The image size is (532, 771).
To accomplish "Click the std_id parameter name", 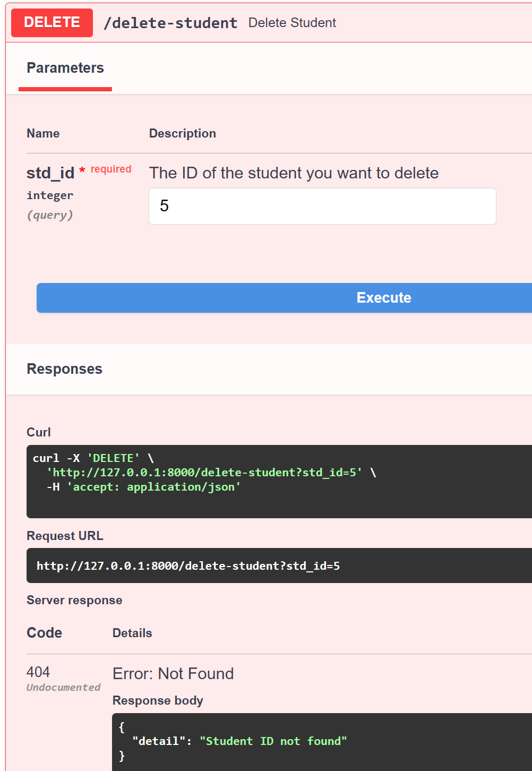I will click(x=50, y=173).
